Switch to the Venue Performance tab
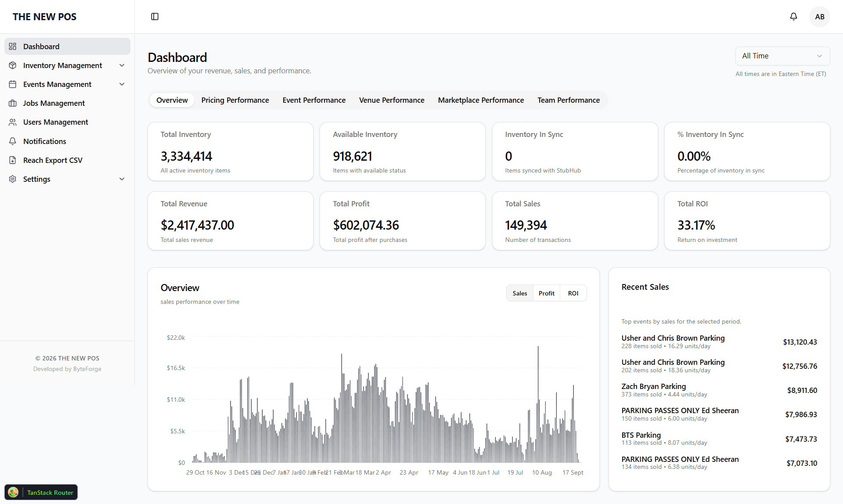Viewport: 843px width, 504px height. tap(392, 100)
